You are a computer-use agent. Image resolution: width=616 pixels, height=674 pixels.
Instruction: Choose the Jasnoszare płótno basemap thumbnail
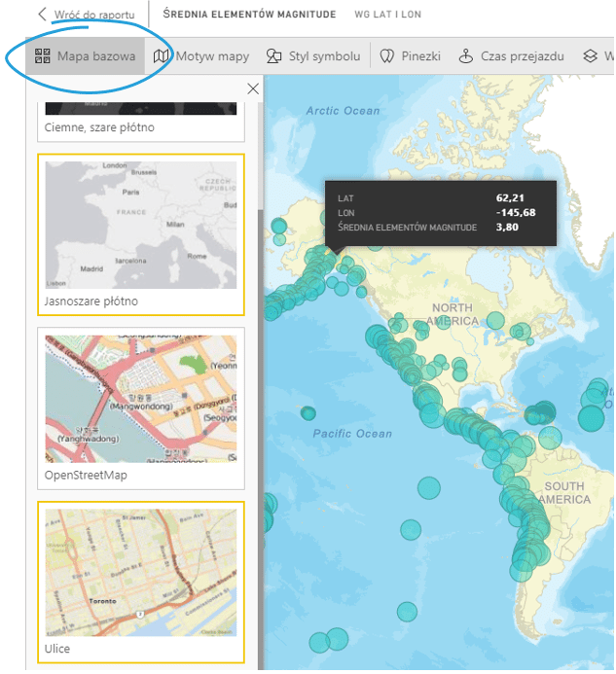coord(140,222)
